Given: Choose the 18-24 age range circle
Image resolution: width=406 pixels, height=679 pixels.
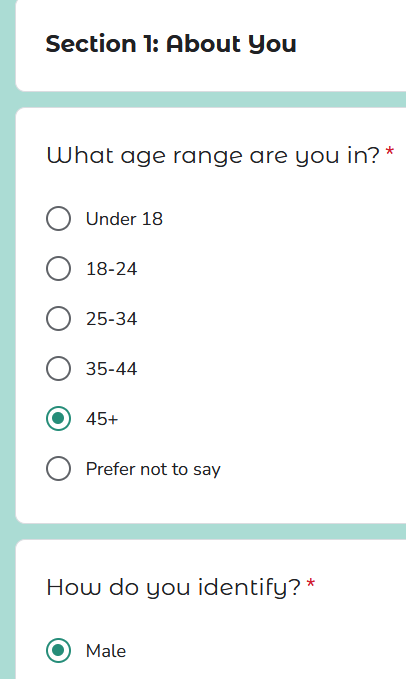Looking at the screenshot, I should click(x=58, y=268).
